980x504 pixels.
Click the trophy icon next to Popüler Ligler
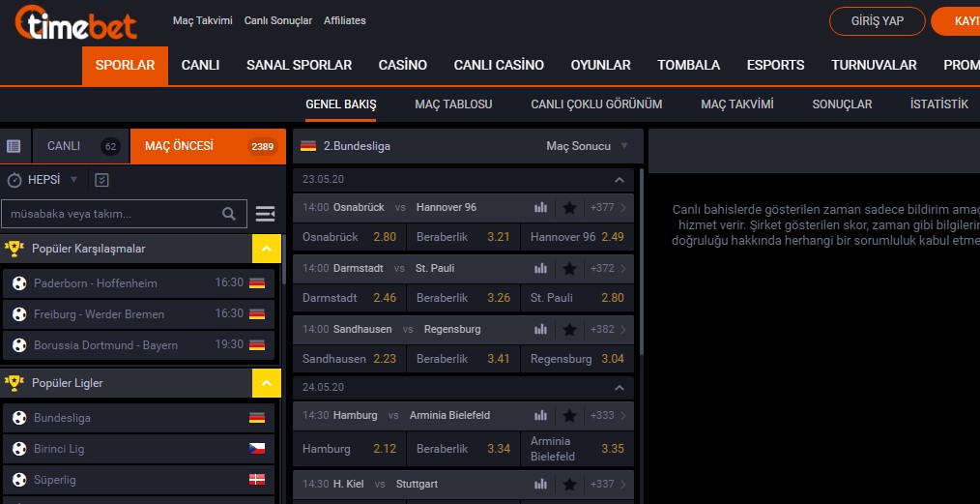[x=14, y=383]
